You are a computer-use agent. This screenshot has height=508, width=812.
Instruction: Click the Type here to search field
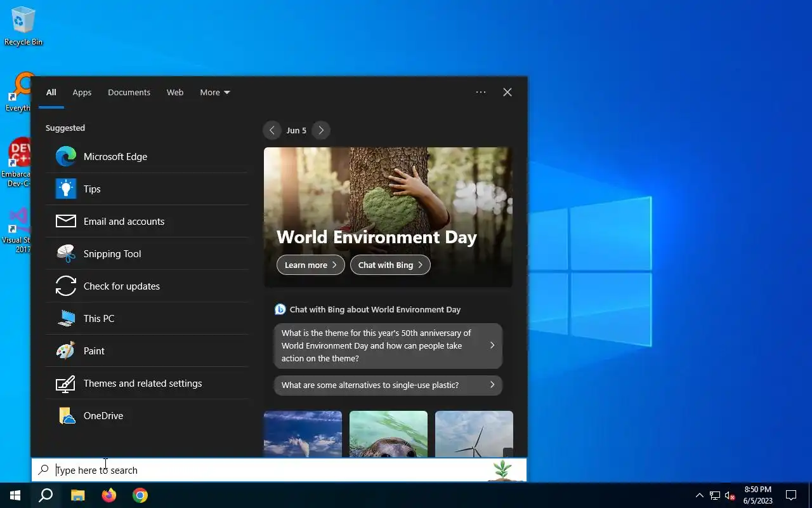pyautogui.click(x=279, y=470)
